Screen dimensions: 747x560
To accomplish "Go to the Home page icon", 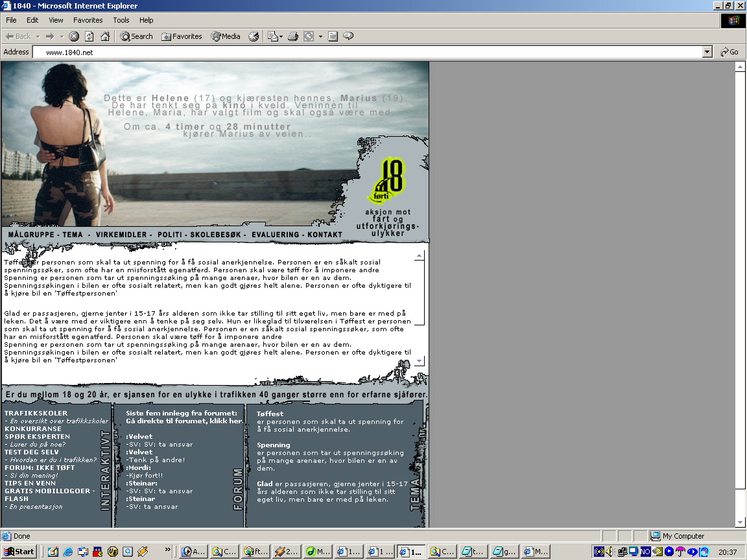I will pos(104,36).
